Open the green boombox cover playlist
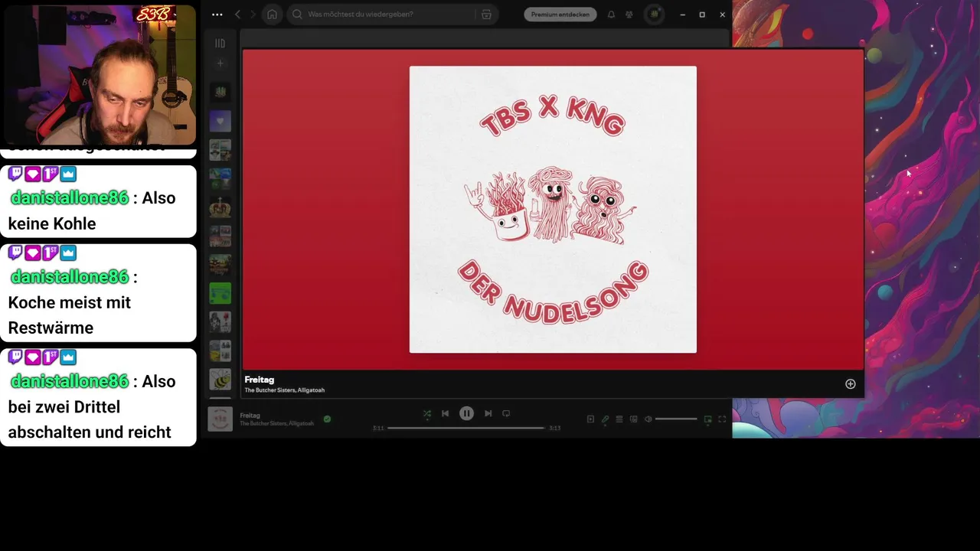 point(220,293)
